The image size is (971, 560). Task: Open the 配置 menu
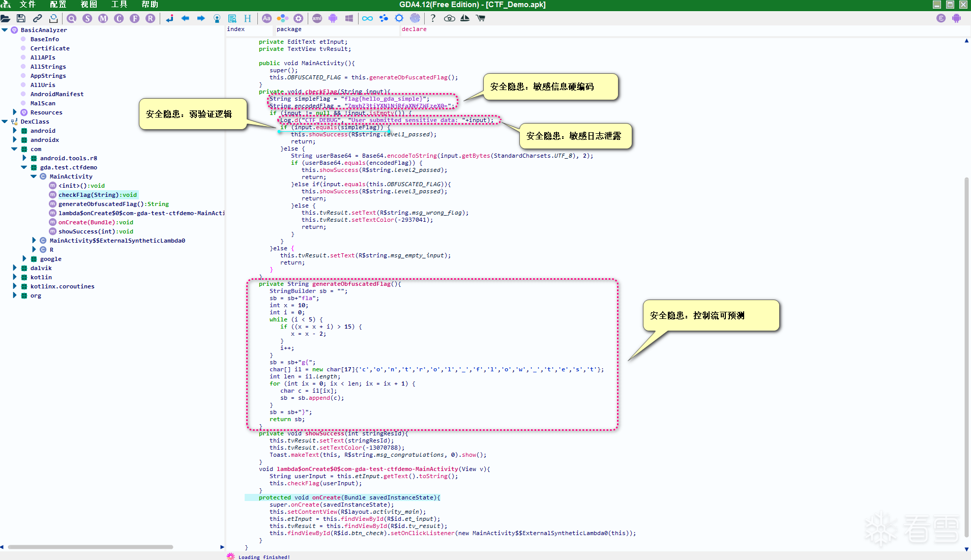[x=58, y=5]
